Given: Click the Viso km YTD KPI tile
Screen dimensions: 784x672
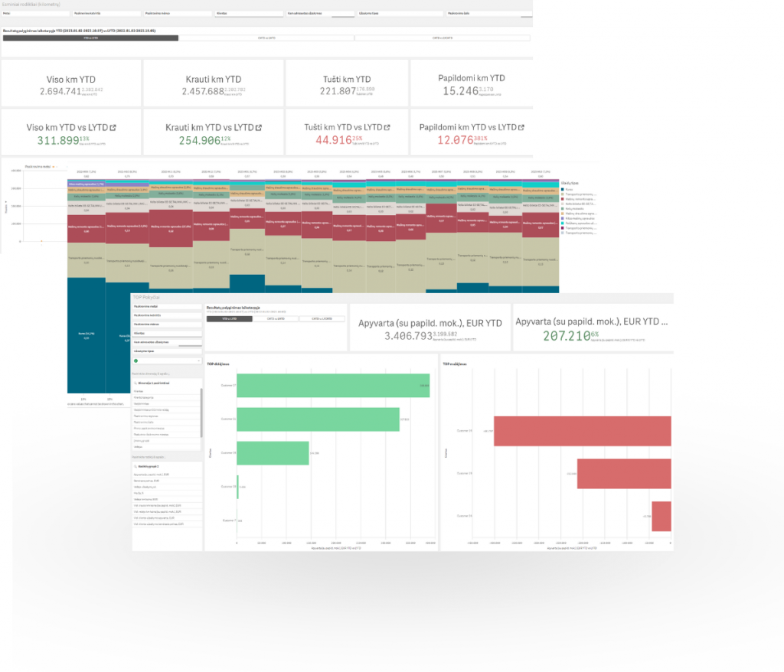Looking at the screenshot, I should (x=71, y=83).
